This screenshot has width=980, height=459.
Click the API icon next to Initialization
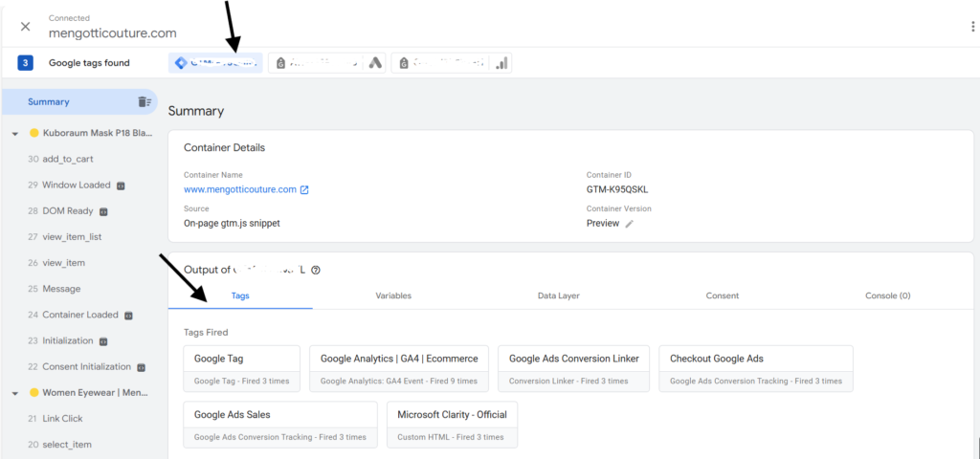pyautogui.click(x=103, y=341)
